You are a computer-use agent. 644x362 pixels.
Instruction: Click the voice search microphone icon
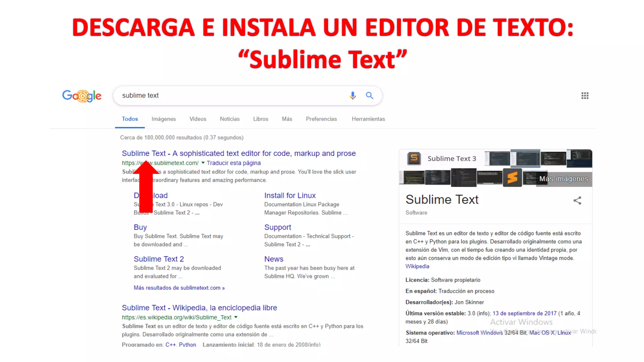coord(353,96)
